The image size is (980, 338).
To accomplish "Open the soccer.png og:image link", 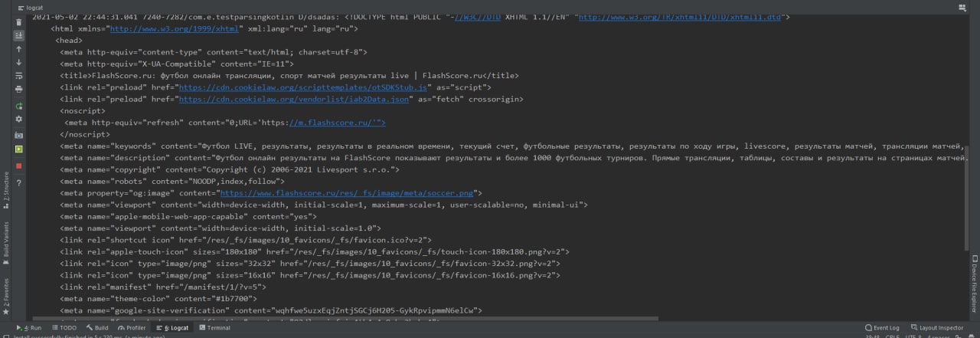I will (346, 194).
